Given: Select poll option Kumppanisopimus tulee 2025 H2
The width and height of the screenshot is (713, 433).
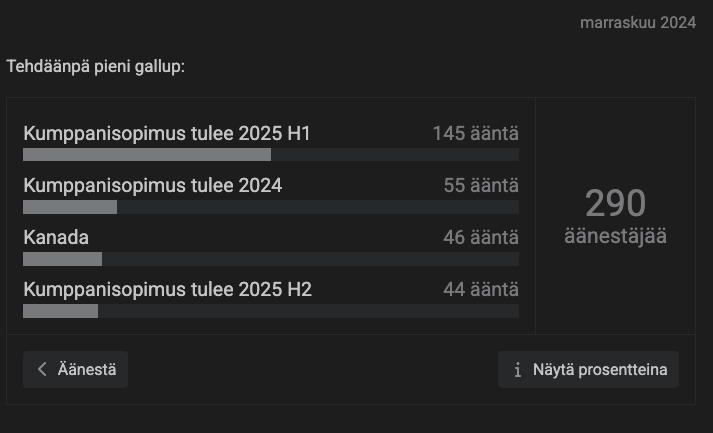Looking at the screenshot, I should [x=167, y=289].
